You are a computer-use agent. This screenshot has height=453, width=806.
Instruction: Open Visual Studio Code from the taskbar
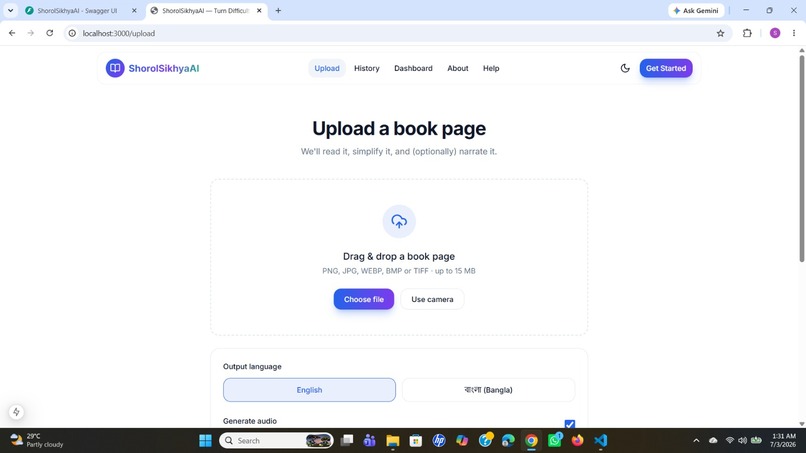click(x=601, y=441)
